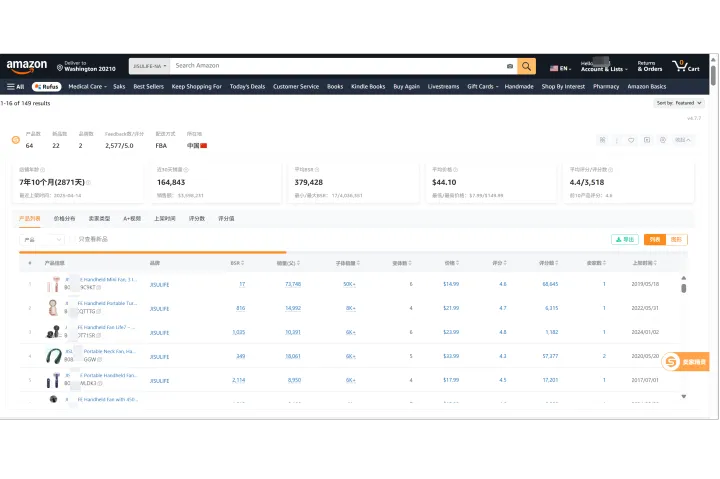Open Today's Deals link

click(247, 86)
